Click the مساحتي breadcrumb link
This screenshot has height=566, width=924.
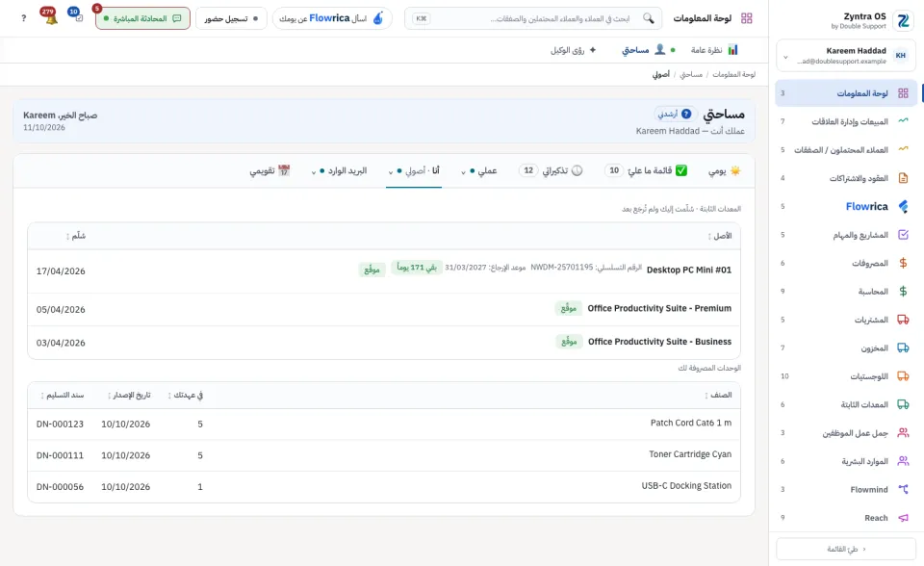691,74
